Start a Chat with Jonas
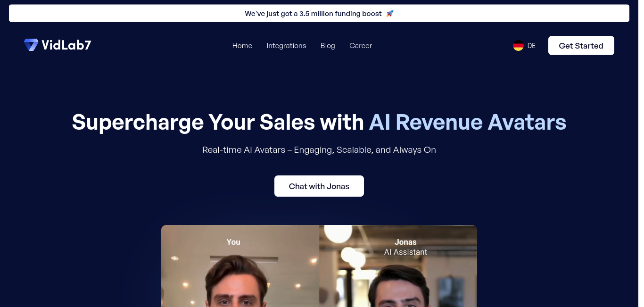This screenshot has width=644, height=307. pyautogui.click(x=319, y=186)
